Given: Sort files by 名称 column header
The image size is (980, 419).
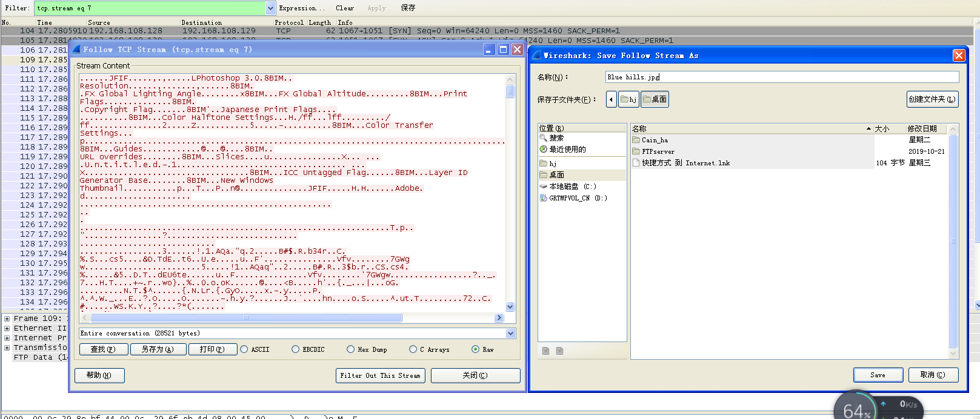Looking at the screenshot, I should click(752, 128).
